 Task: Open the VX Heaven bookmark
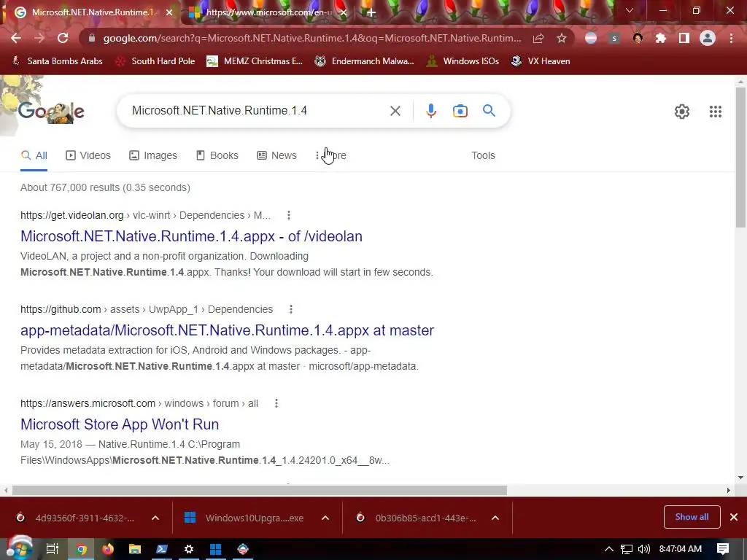click(x=541, y=61)
